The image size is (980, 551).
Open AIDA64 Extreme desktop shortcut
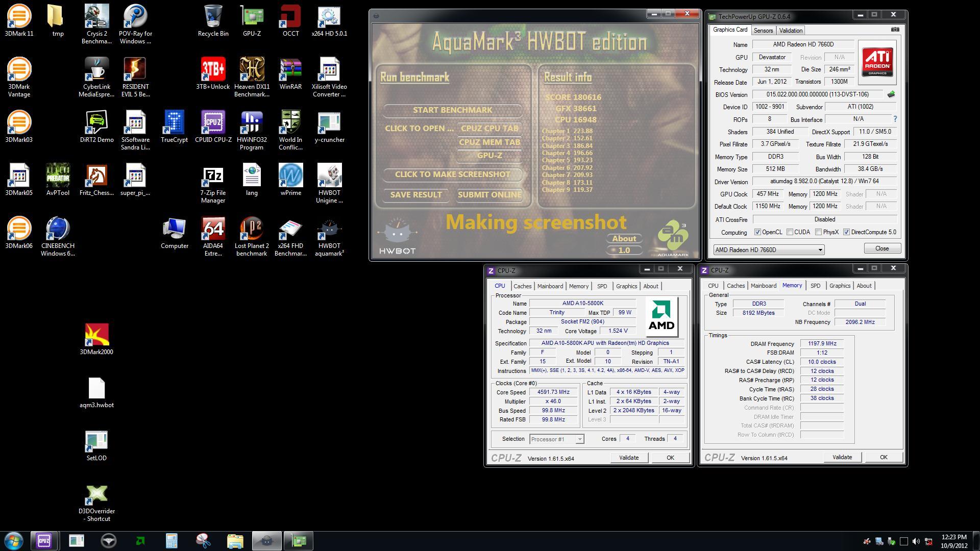[213, 237]
